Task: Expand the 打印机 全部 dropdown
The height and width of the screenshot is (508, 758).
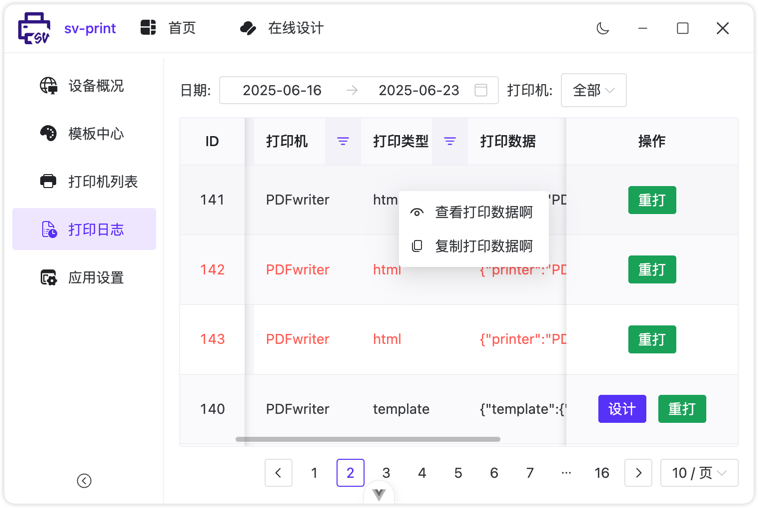Action: [x=593, y=90]
